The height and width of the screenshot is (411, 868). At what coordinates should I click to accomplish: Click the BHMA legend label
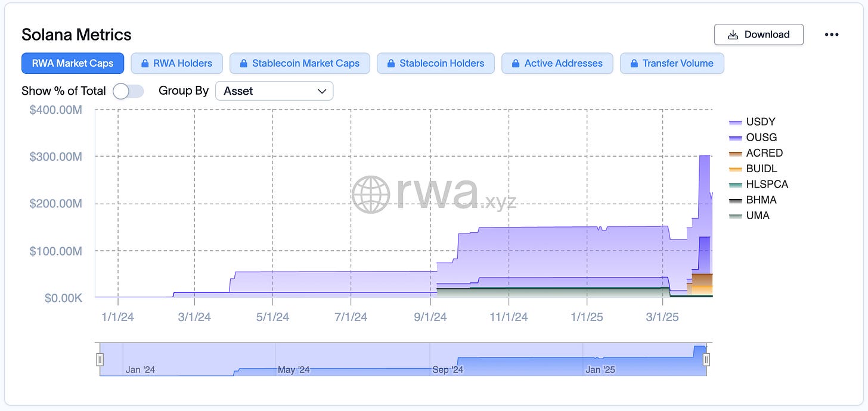tap(761, 200)
